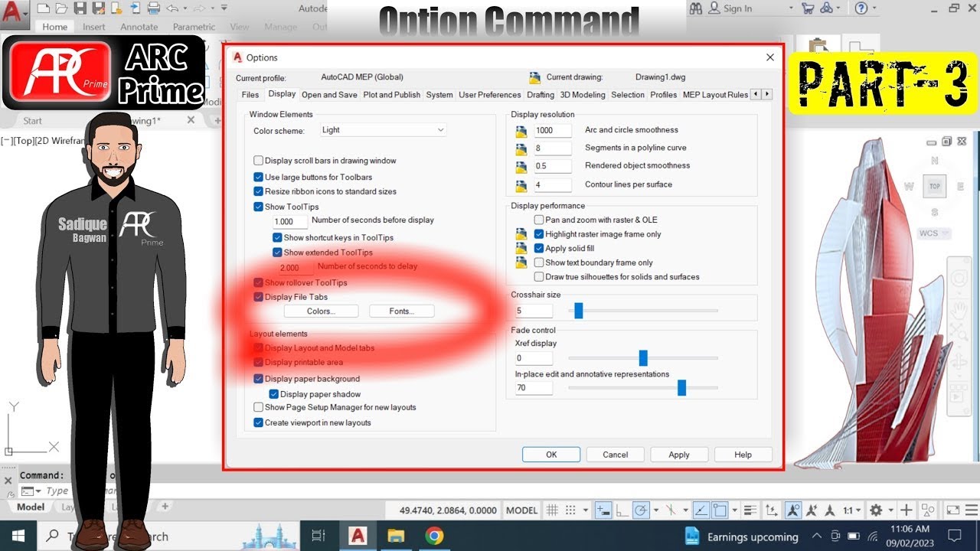The width and height of the screenshot is (980, 551).
Task: Toggle Resize ribbon icons to standard sizes
Action: [x=259, y=191]
